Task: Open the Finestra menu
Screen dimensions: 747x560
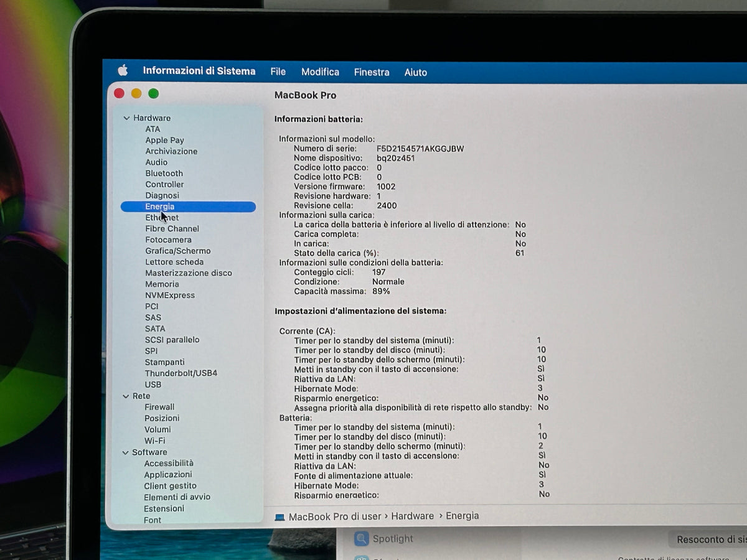Action: point(372,72)
